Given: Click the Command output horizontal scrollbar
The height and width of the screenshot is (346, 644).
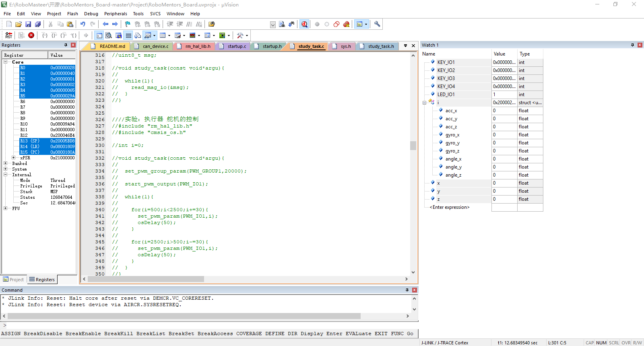Looking at the screenshot, I should point(184,316).
